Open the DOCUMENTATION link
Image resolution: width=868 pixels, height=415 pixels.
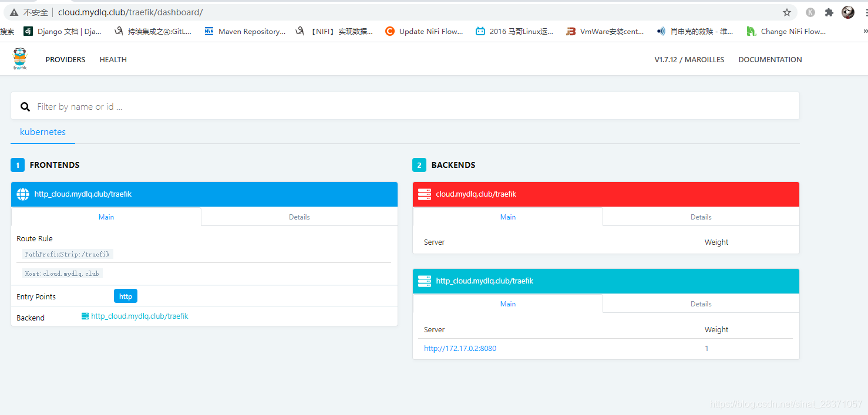770,60
